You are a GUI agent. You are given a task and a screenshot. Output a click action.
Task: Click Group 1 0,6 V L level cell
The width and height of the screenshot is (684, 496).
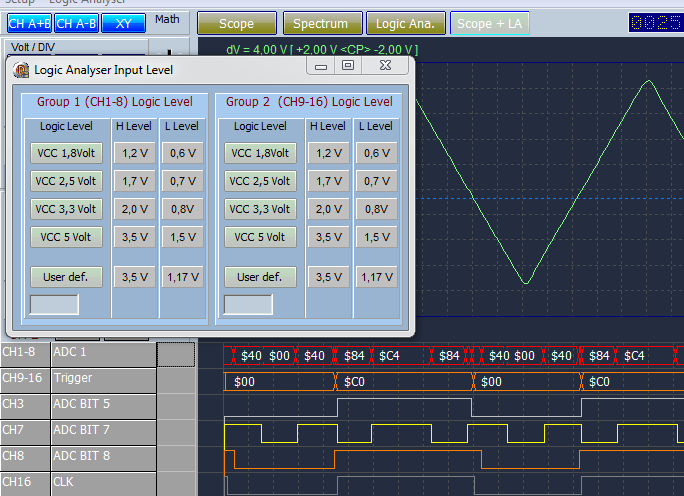click(183, 153)
